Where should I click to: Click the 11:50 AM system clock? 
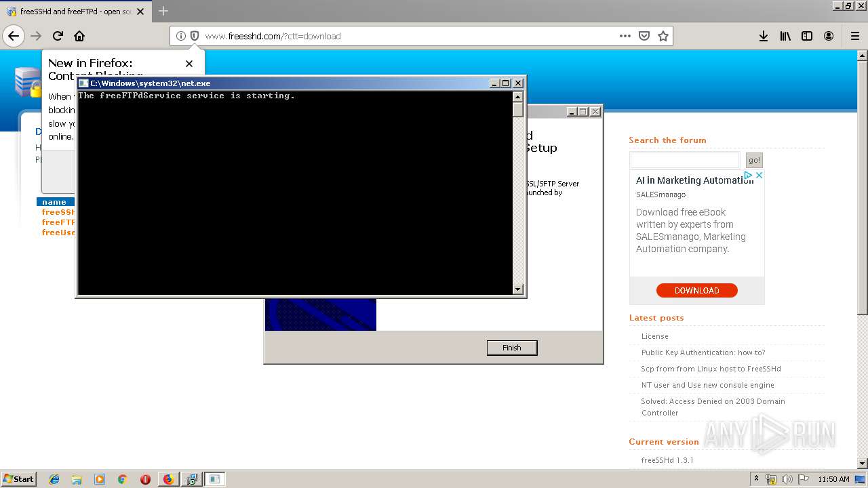coord(833,479)
